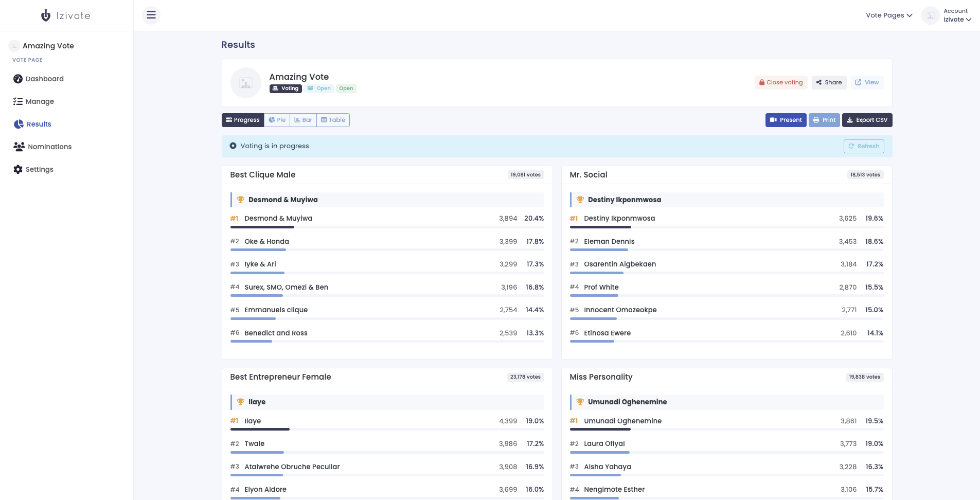Click the trophy icon beside Ilaye
Image resolution: width=980 pixels, height=500 pixels.
[x=240, y=402]
